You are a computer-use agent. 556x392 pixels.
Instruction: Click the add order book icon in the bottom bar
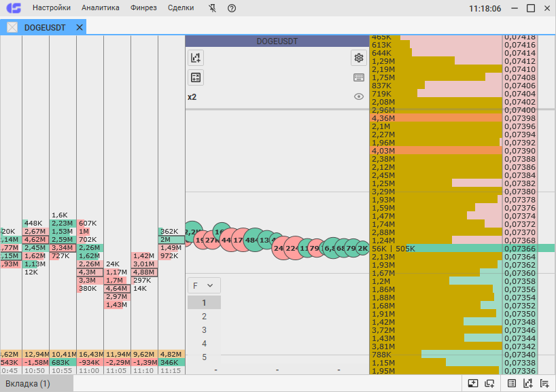click(x=544, y=383)
